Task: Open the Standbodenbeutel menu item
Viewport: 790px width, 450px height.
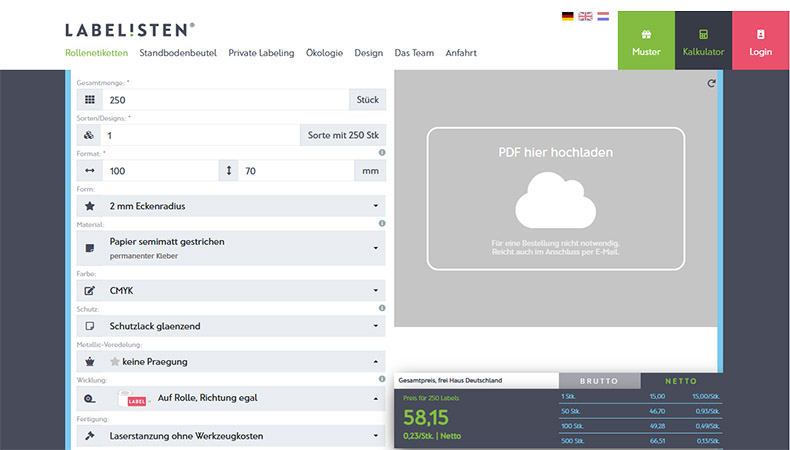Action: coord(179,53)
